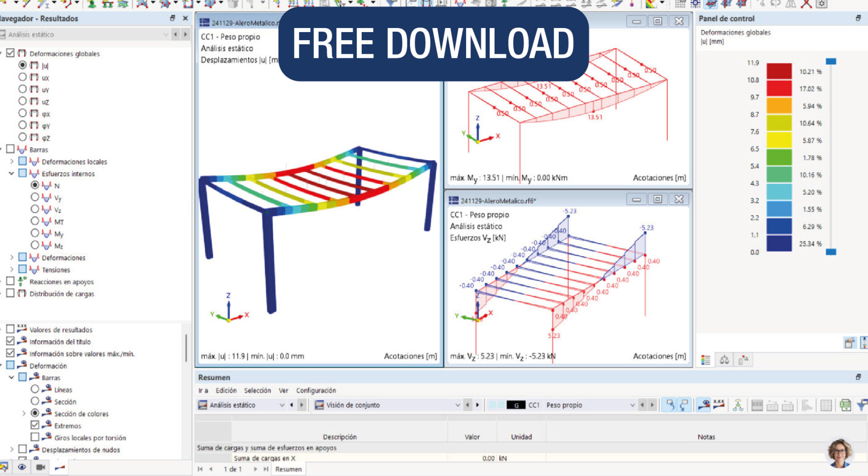Click next arrow beside Visión de conjunto
868x476 pixels.
[477, 405]
